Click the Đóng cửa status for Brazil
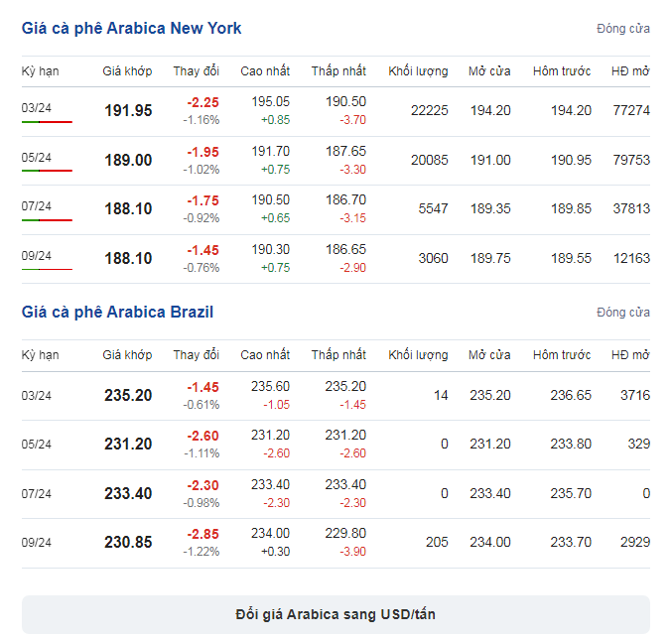Screen dimensions: 672x641 point(623,313)
